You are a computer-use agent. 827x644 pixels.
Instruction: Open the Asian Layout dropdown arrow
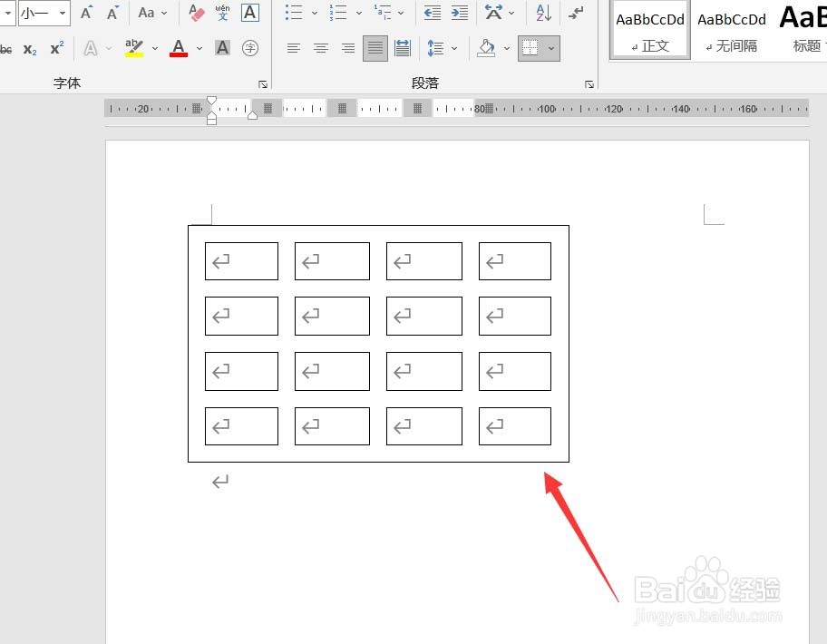click(x=511, y=13)
